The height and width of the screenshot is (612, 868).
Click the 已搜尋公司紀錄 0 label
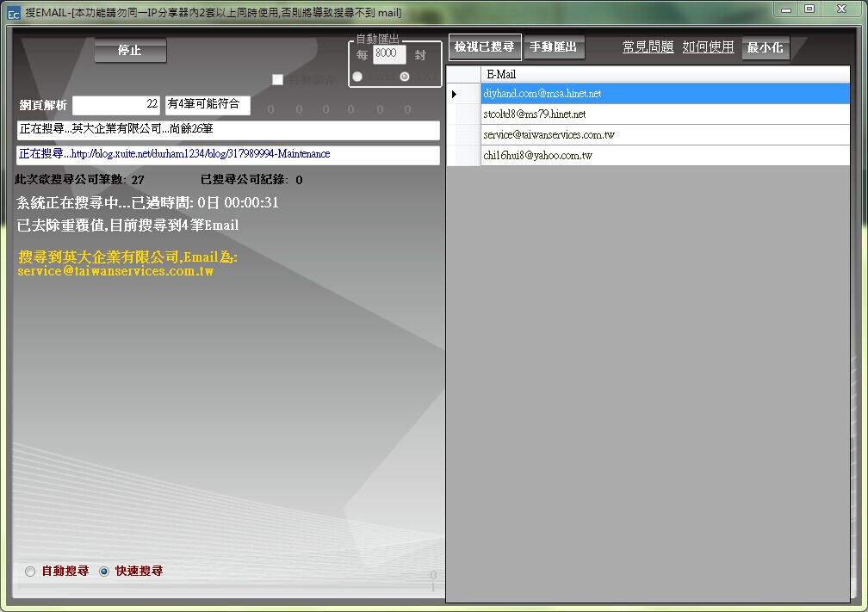tap(251, 179)
